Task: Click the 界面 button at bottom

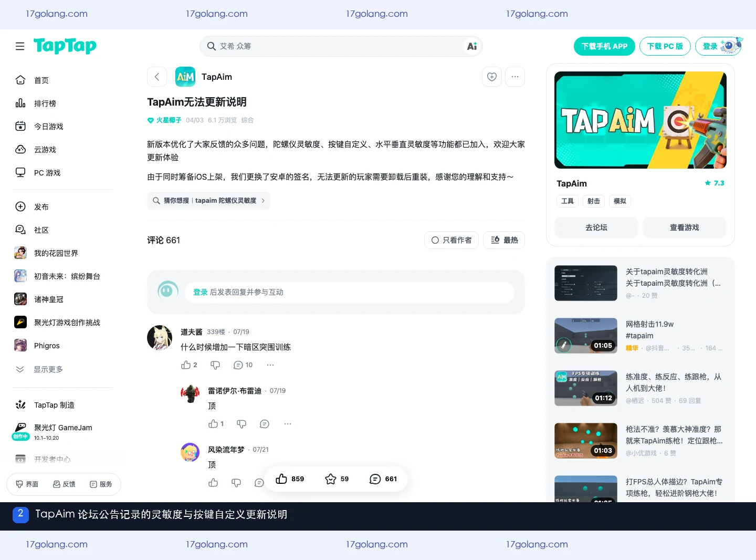Action: tap(27, 484)
